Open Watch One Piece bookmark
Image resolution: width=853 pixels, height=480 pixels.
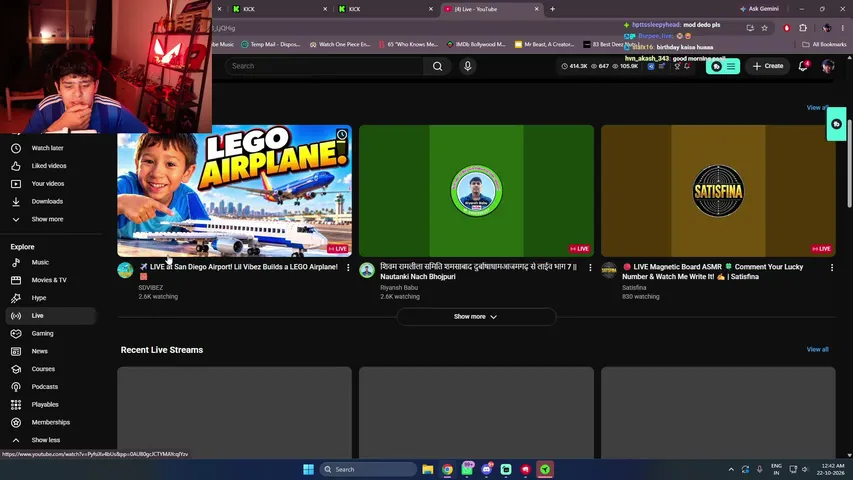339,44
